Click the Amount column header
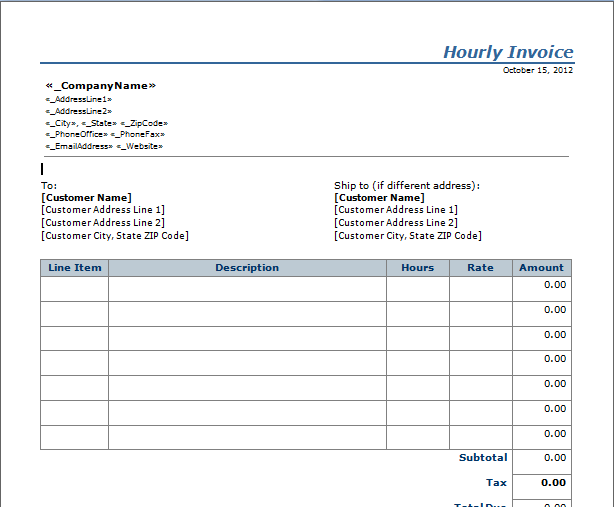 (x=542, y=268)
